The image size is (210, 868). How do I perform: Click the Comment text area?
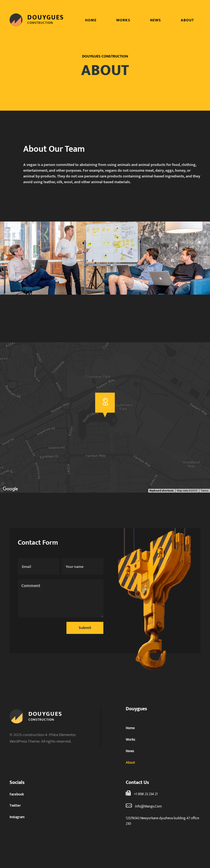point(60,598)
